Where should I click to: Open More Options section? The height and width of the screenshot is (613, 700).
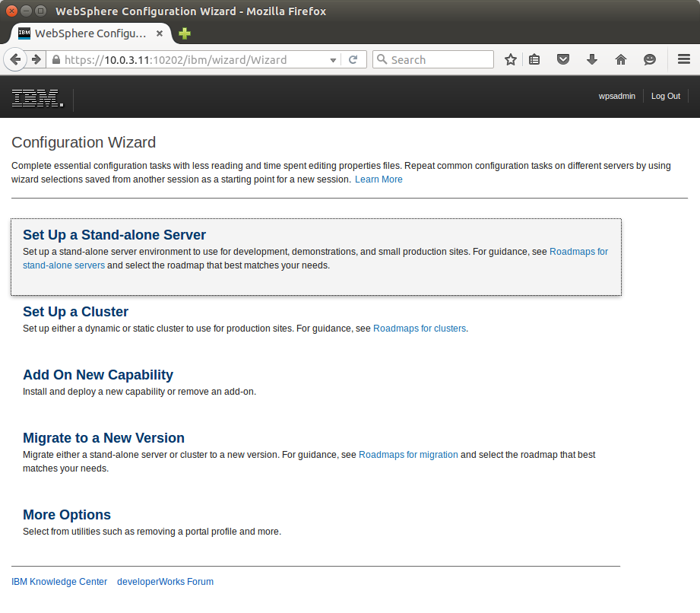(67, 515)
